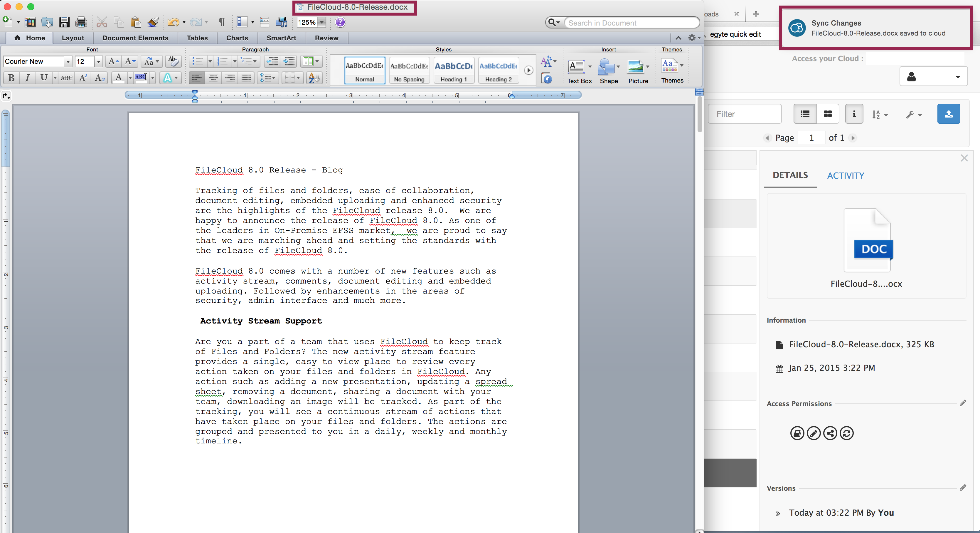Select Justify text alignment
Screen dimensions: 980x533
tap(246, 78)
